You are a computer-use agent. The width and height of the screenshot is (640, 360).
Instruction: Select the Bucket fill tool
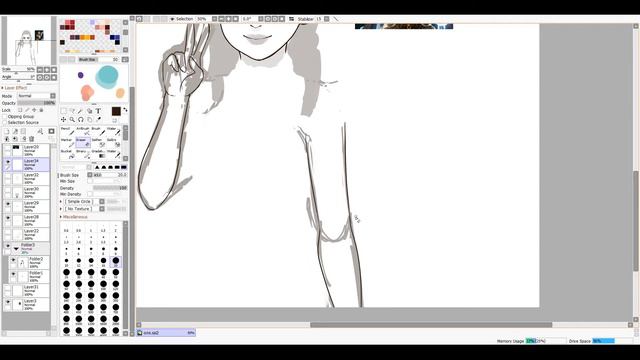[67, 154]
